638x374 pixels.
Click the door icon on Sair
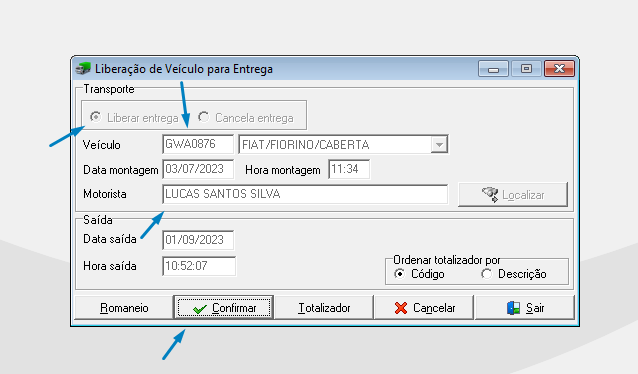click(x=513, y=308)
